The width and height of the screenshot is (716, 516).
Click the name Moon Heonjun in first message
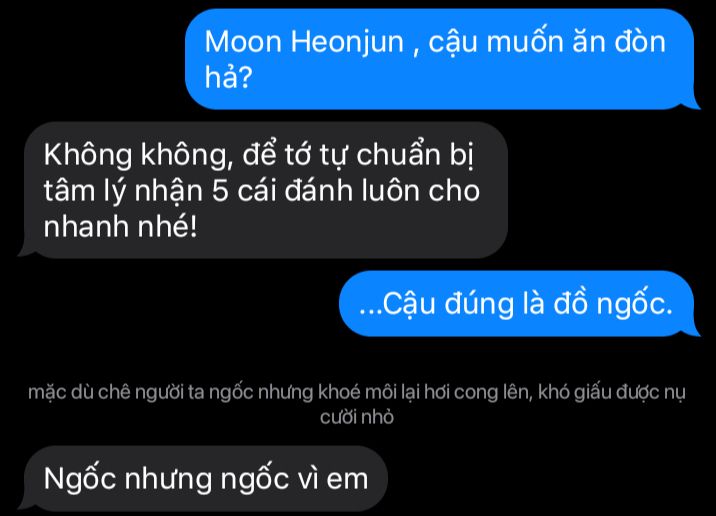304,42
